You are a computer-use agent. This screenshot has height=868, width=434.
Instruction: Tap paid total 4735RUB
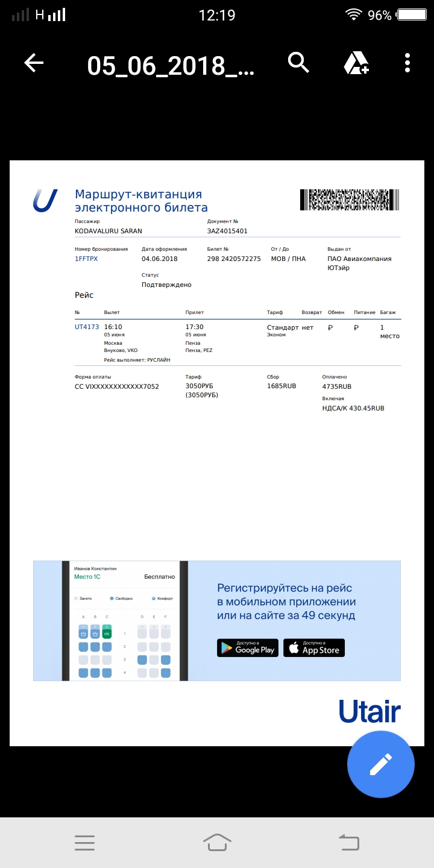coord(337,386)
